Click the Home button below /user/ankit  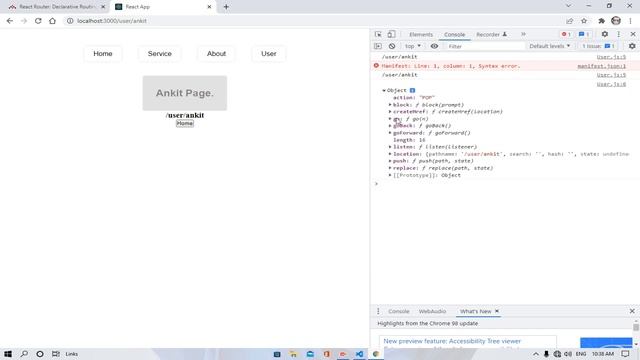(185, 123)
